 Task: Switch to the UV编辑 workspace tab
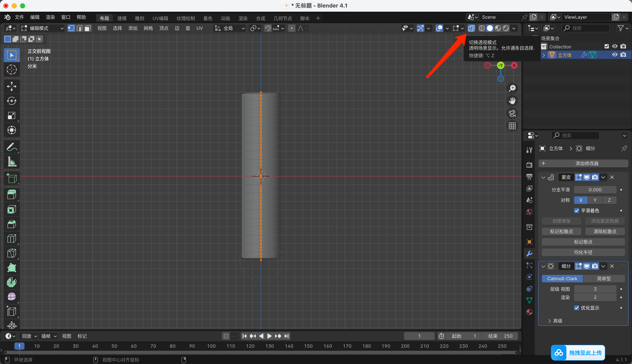(x=160, y=18)
